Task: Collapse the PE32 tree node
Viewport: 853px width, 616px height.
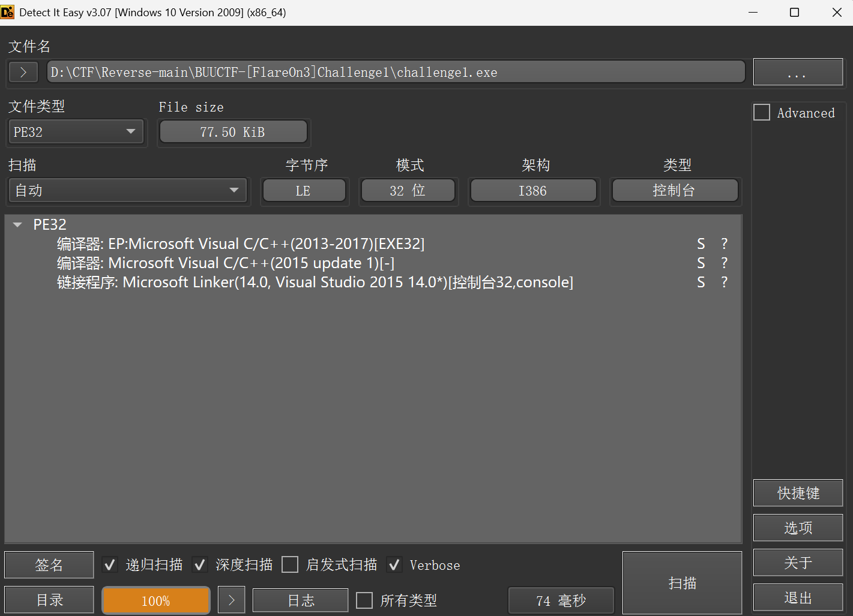Action: tap(17, 225)
